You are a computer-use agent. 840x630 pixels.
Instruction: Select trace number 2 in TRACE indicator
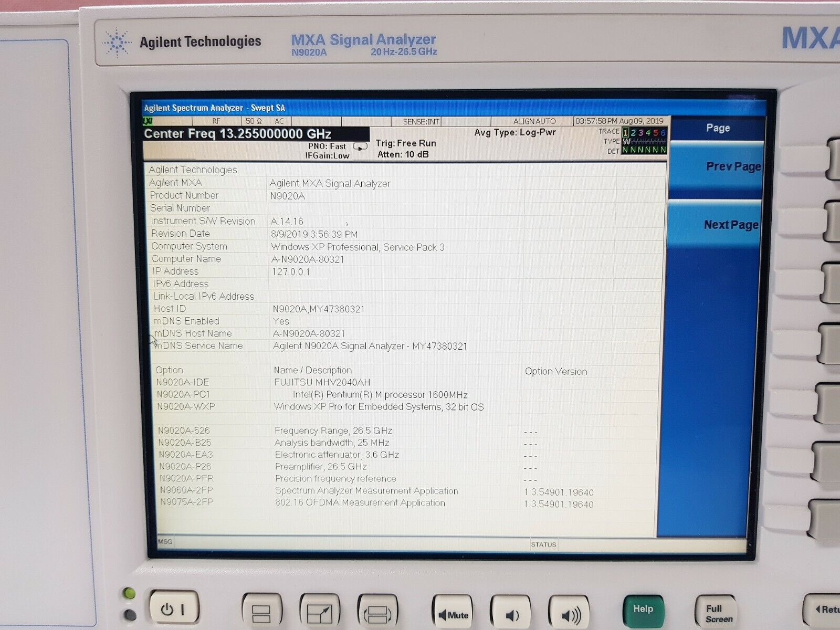(x=633, y=132)
